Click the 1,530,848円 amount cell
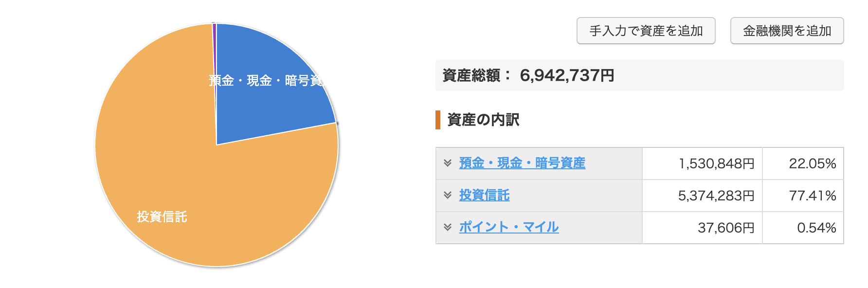The image size is (868, 288). click(x=716, y=163)
